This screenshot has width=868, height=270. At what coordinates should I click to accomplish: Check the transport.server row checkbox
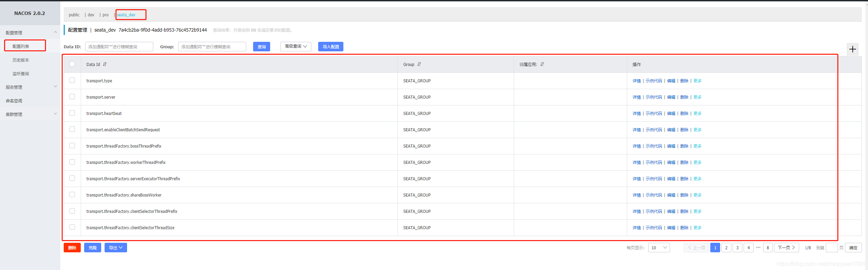[72, 97]
